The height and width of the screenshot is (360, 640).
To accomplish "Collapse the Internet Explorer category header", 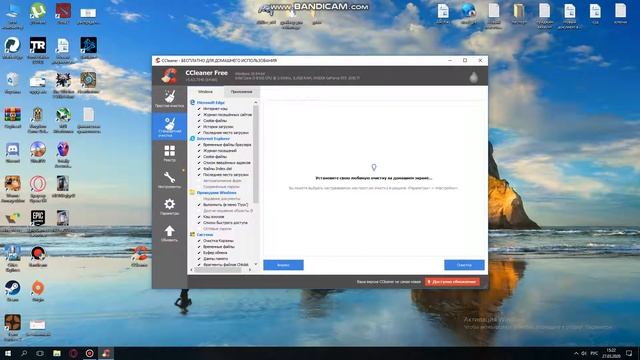I will [213, 139].
